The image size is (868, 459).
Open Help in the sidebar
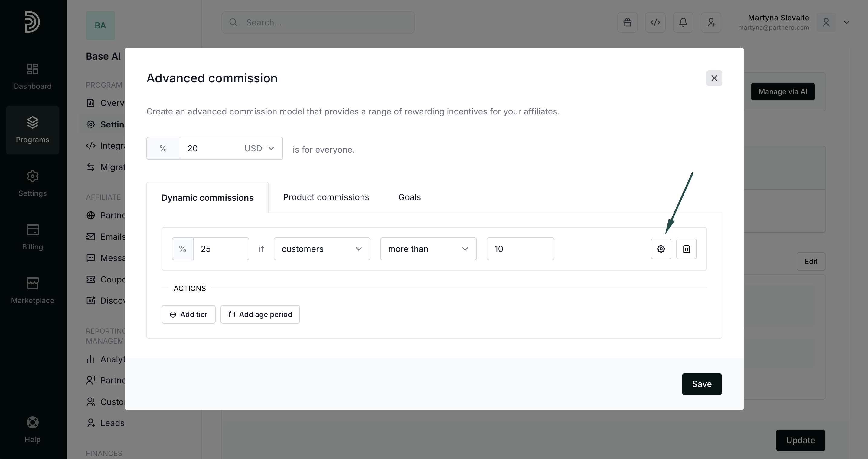pos(32,429)
